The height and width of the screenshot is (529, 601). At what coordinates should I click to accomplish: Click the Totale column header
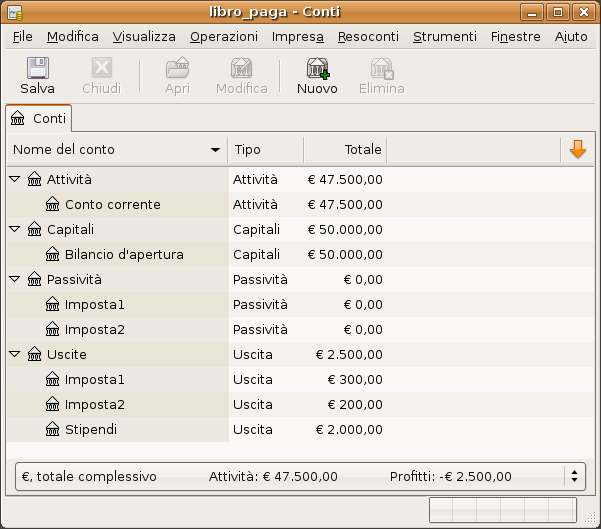[345, 150]
